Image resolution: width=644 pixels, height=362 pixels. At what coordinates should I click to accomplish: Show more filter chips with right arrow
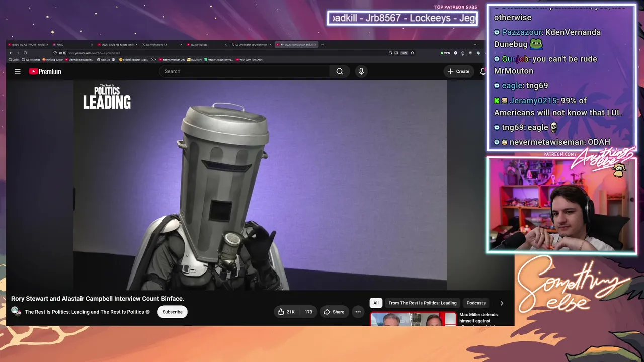(x=502, y=303)
